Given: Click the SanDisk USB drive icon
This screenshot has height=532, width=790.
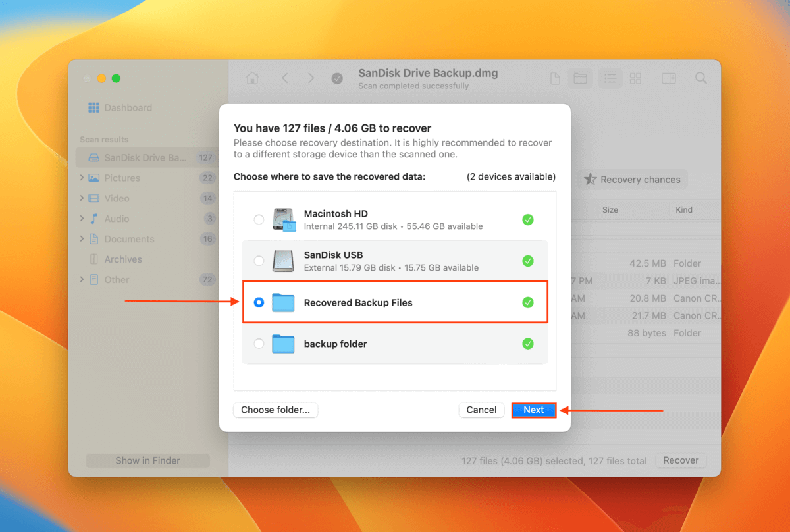Looking at the screenshot, I should (x=284, y=261).
